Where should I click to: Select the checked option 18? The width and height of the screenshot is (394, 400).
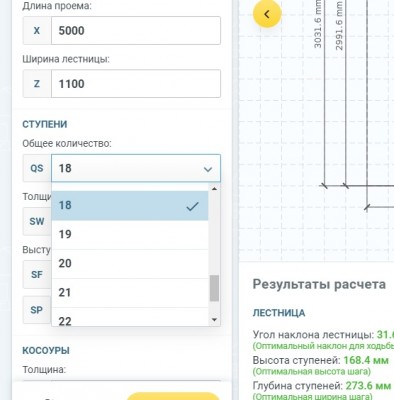pos(130,205)
